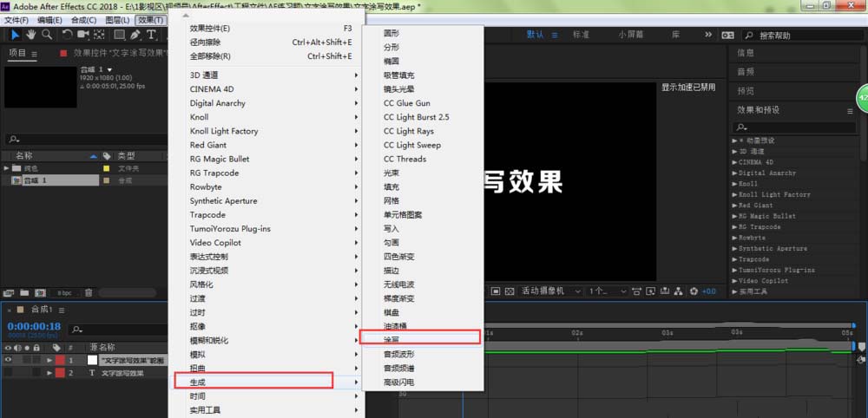Expand the 纯色 folder in Project panel
Image resolution: width=868 pixels, height=418 pixels.
pos(7,167)
